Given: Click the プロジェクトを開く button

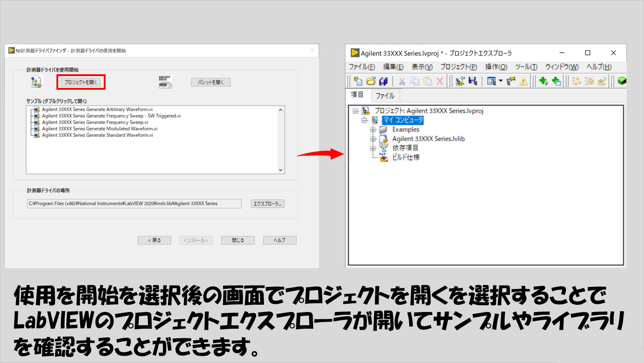Looking at the screenshot, I should point(81,82).
